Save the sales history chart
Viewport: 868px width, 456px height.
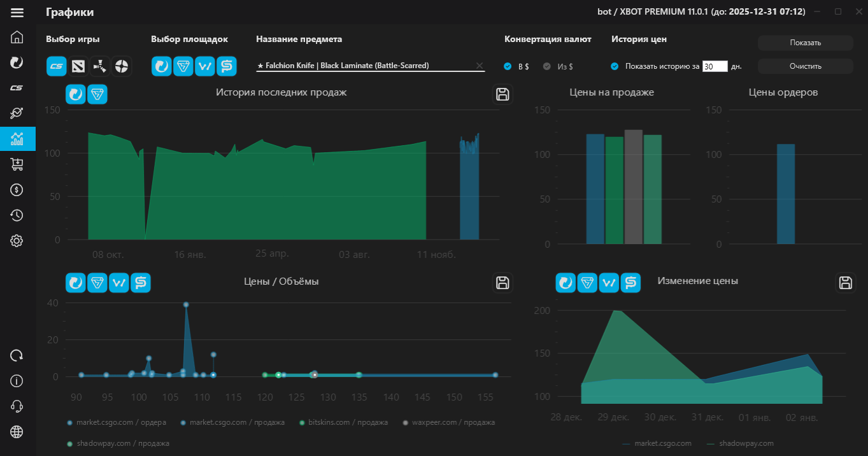502,95
